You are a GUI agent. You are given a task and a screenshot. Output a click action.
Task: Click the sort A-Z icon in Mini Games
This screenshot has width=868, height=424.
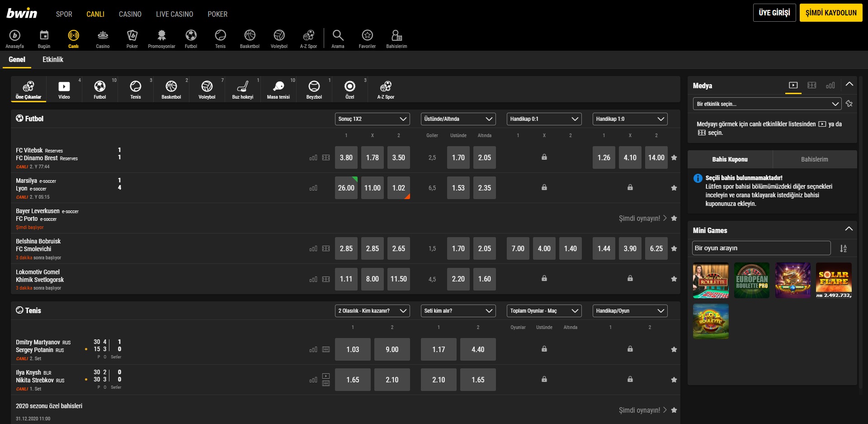(x=844, y=248)
